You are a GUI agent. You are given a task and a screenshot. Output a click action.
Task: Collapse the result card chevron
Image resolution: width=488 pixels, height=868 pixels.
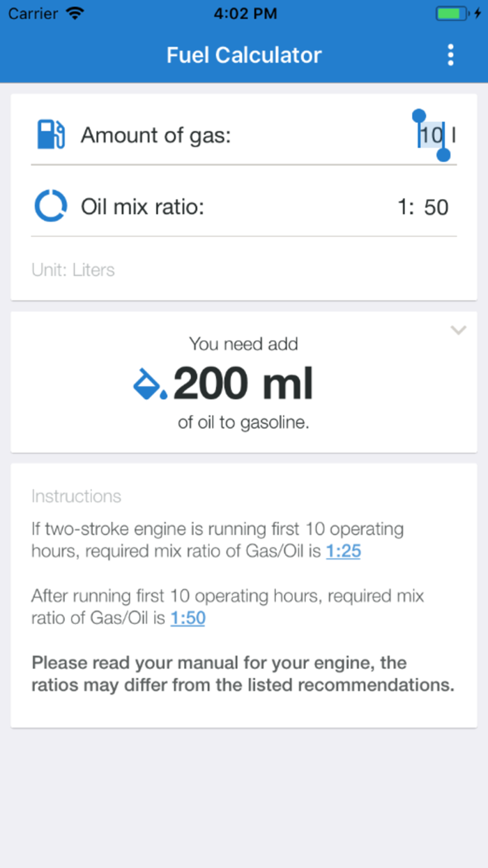pos(458,330)
